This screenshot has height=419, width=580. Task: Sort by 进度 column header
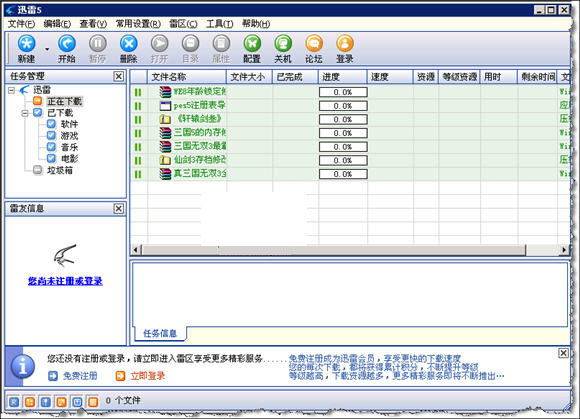click(343, 77)
